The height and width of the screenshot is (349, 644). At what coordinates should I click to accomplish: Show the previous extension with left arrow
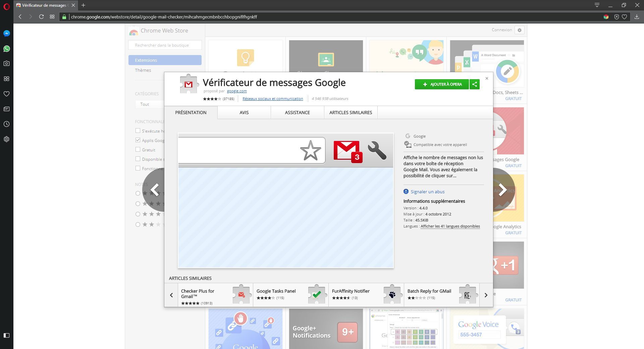[x=154, y=190]
